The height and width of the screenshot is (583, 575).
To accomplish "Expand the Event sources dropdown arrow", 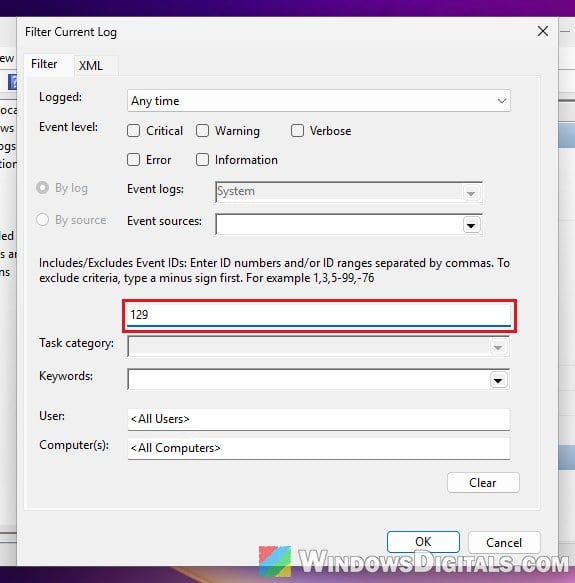I will (x=471, y=225).
